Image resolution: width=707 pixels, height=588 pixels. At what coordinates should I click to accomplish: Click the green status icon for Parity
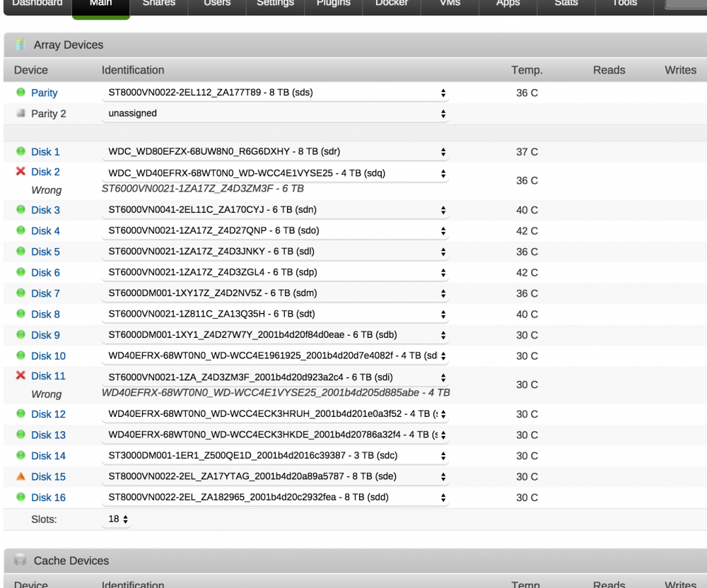(x=21, y=93)
